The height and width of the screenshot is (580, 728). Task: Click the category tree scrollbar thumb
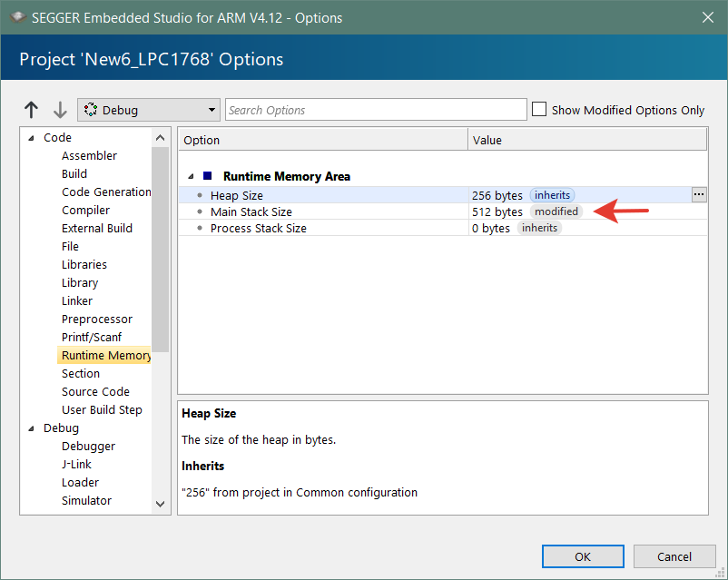coord(160,250)
